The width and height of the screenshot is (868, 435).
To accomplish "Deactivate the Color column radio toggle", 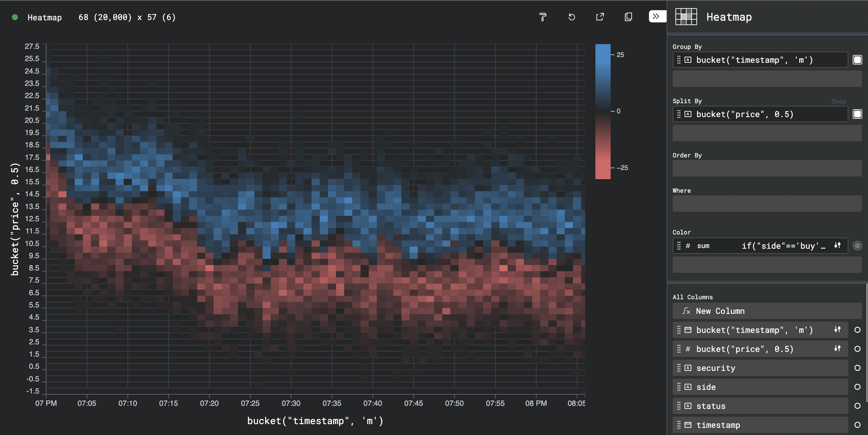I will coord(857,246).
